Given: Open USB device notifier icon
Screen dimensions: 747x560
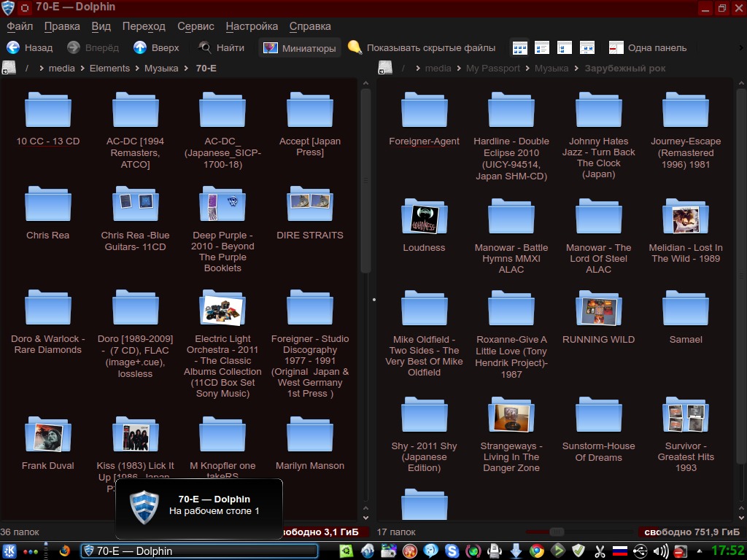Looking at the screenshot, I should coord(640,551).
